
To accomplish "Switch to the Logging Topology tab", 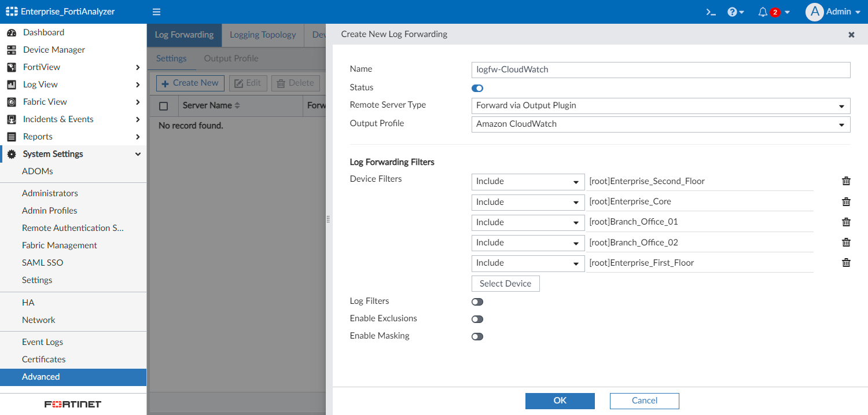I will tap(263, 35).
